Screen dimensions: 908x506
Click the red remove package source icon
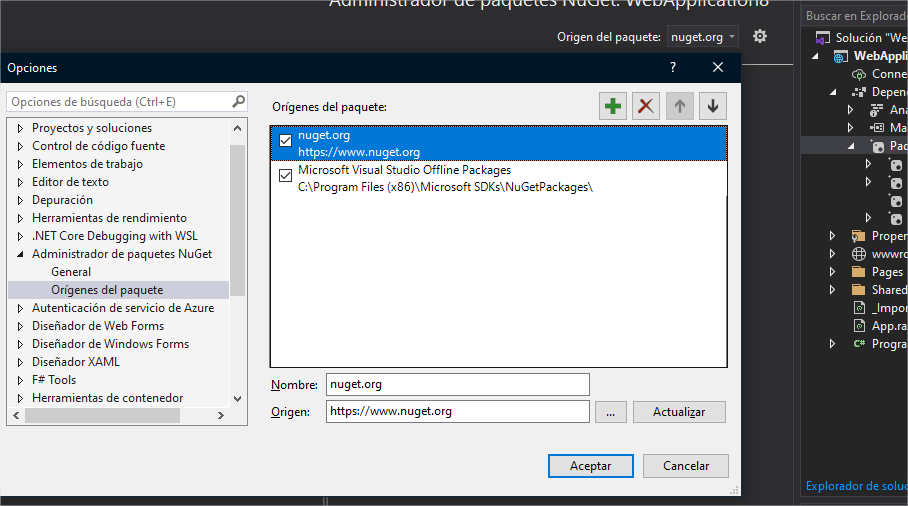(646, 106)
